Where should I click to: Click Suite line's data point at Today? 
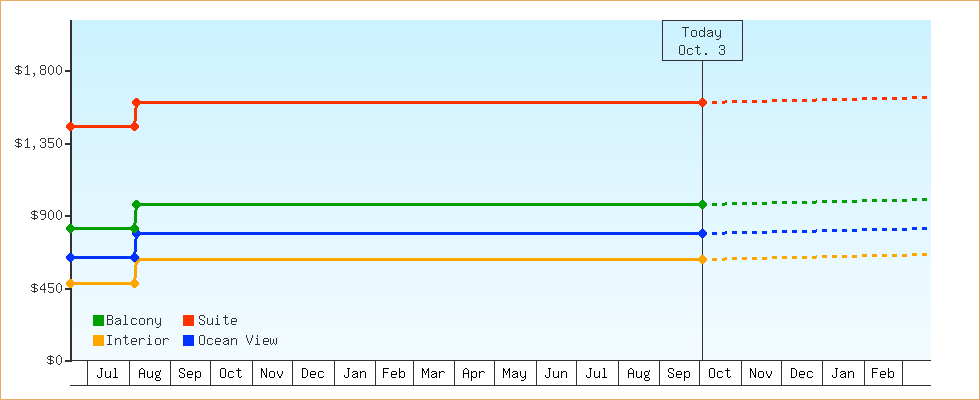coord(703,102)
